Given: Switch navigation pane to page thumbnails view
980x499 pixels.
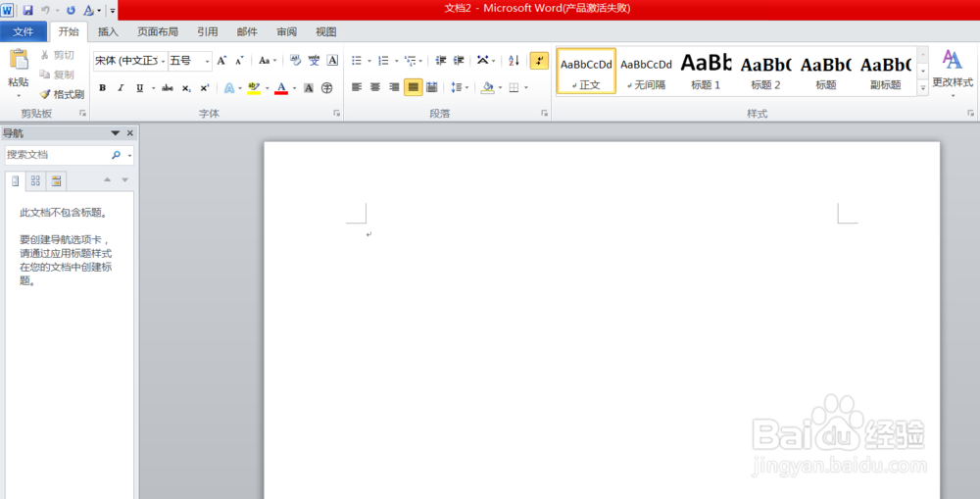Looking at the screenshot, I should click(x=35, y=180).
